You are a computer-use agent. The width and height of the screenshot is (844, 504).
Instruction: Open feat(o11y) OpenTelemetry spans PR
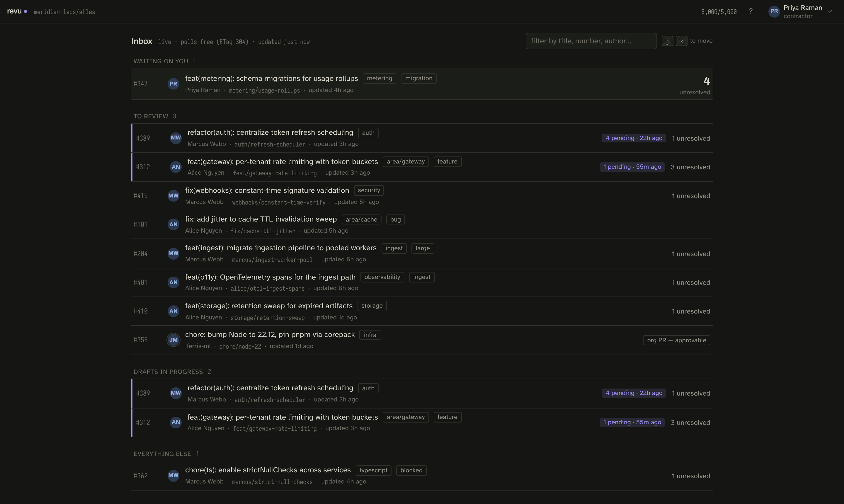click(x=422, y=282)
